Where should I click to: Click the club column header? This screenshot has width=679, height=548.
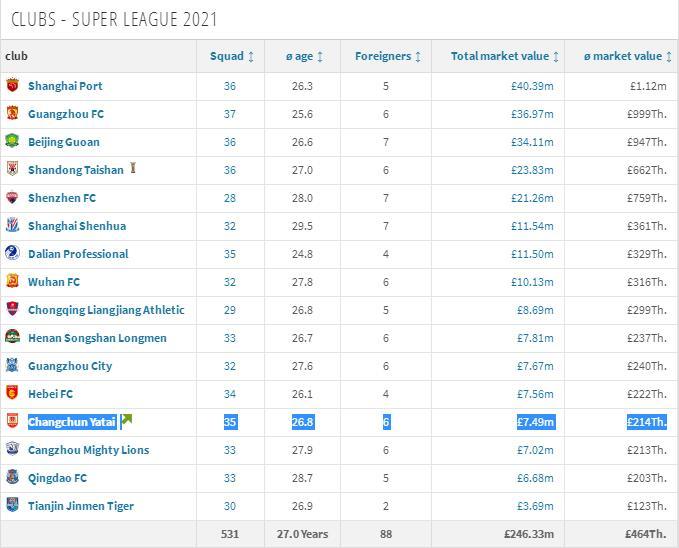(x=16, y=56)
